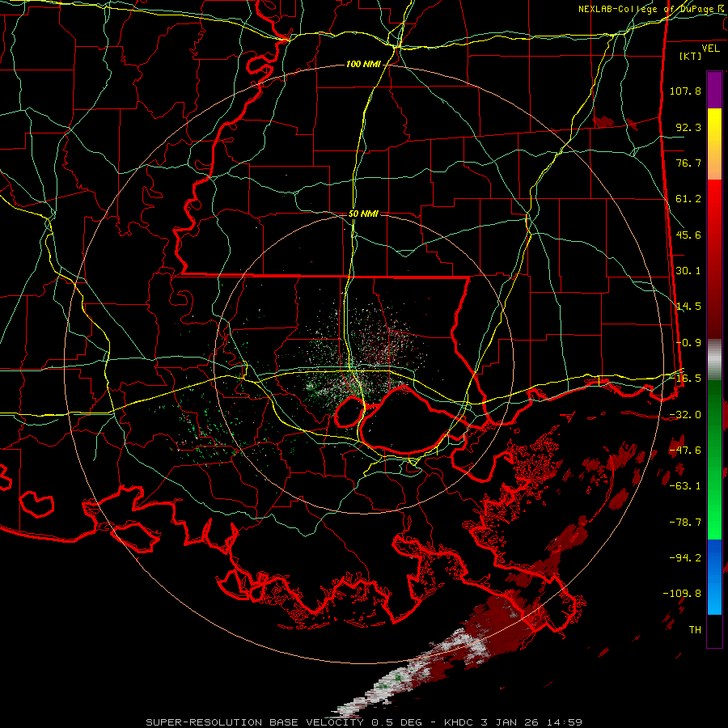The height and width of the screenshot is (728, 728).
Task: Pick the gray near-zero color bar segment
Action: [x=714, y=360]
